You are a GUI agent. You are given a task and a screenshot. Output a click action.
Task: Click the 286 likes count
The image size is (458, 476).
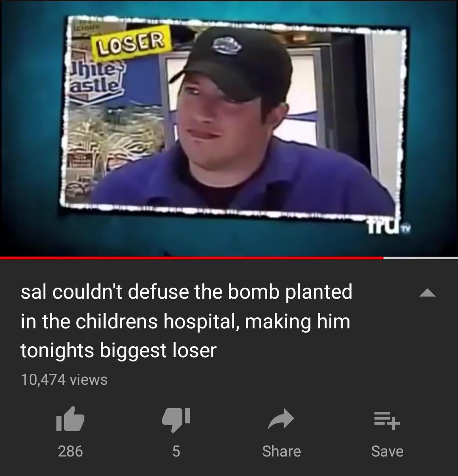pos(70,451)
